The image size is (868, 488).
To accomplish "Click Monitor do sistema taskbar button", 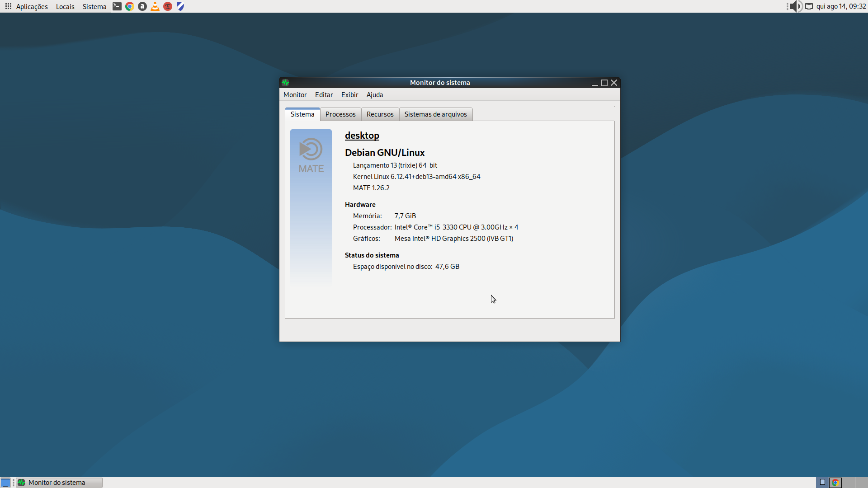I will 59,483.
